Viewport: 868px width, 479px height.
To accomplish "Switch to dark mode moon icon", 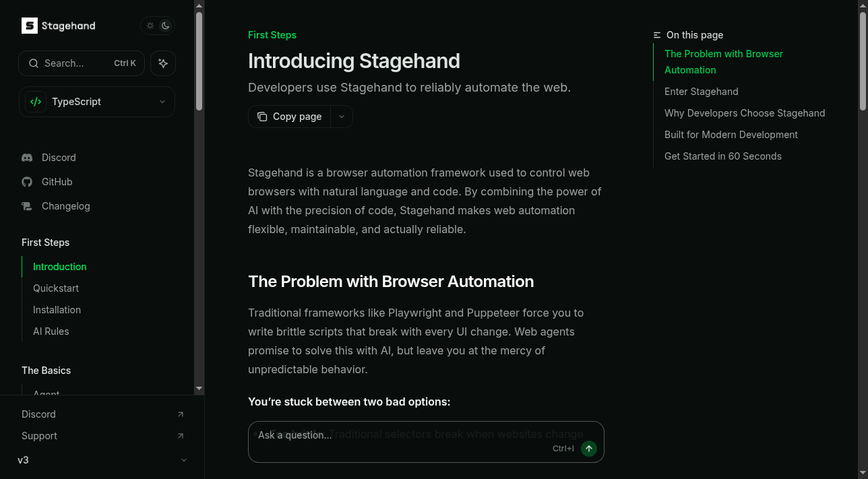I will pos(165,26).
